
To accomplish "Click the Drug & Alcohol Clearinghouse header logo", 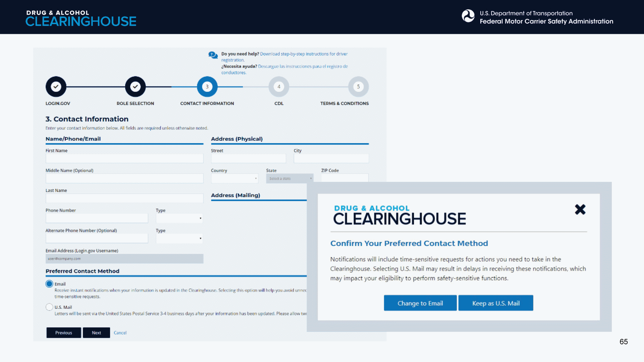I will tap(81, 18).
